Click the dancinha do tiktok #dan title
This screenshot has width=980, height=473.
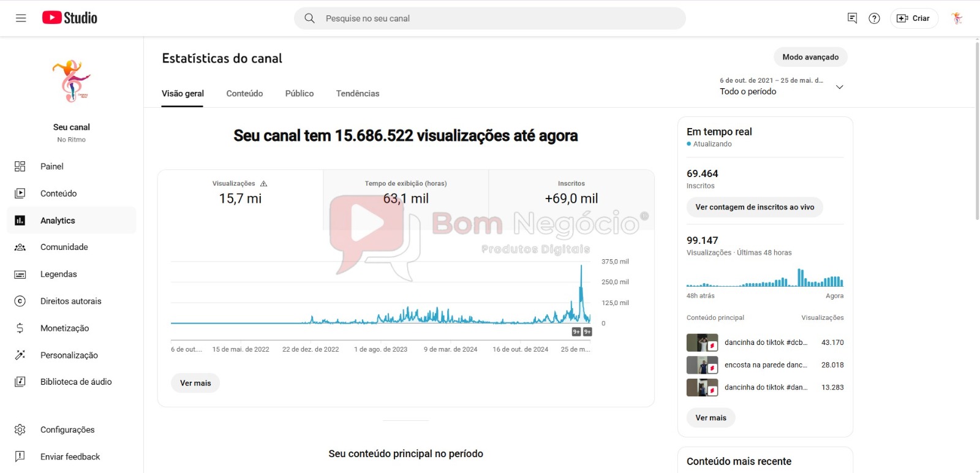(x=766, y=387)
